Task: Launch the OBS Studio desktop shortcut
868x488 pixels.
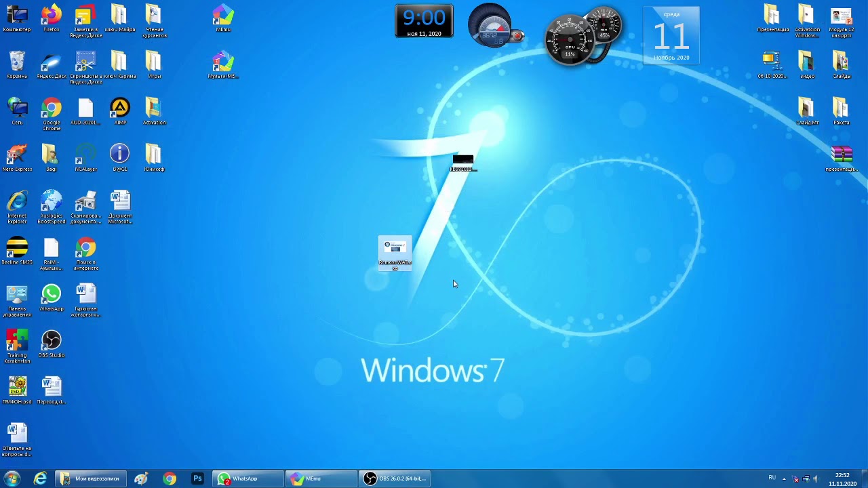Action: pyautogui.click(x=51, y=344)
